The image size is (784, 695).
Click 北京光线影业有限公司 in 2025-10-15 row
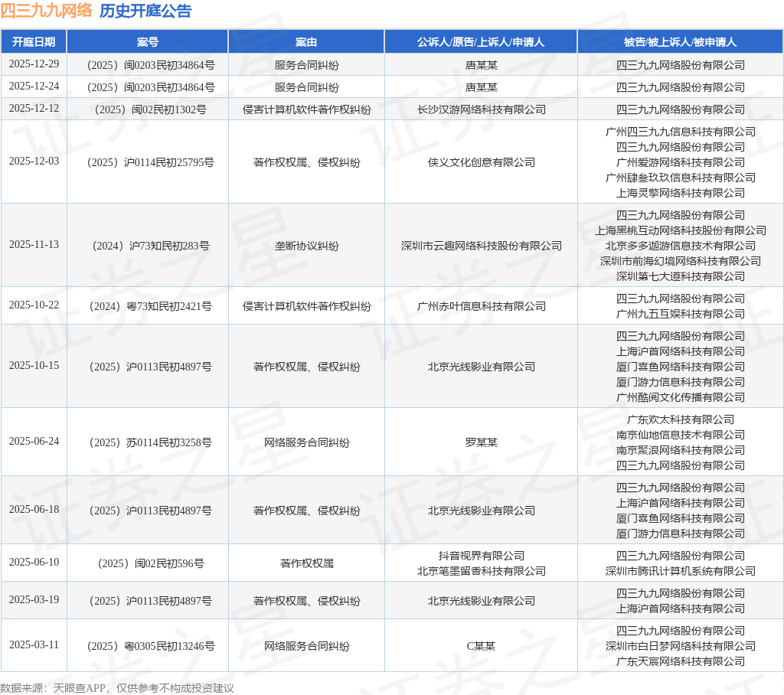coord(481,367)
